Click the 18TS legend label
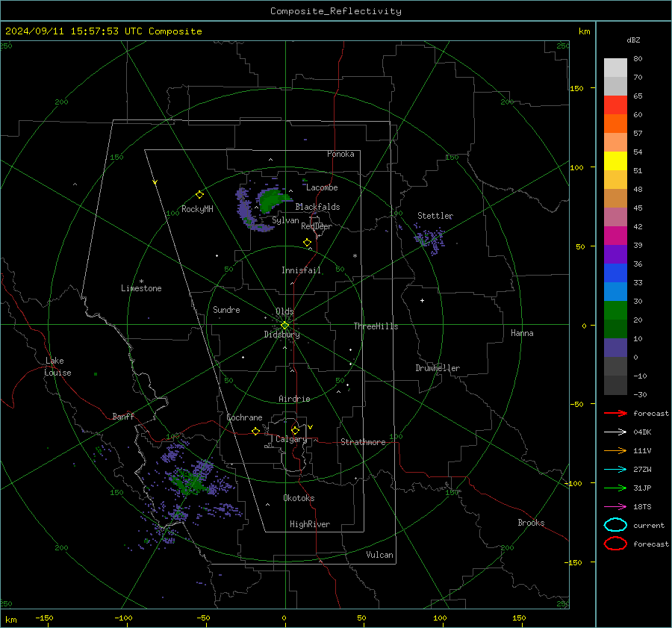The image size is (672, 628). (642, 507)
